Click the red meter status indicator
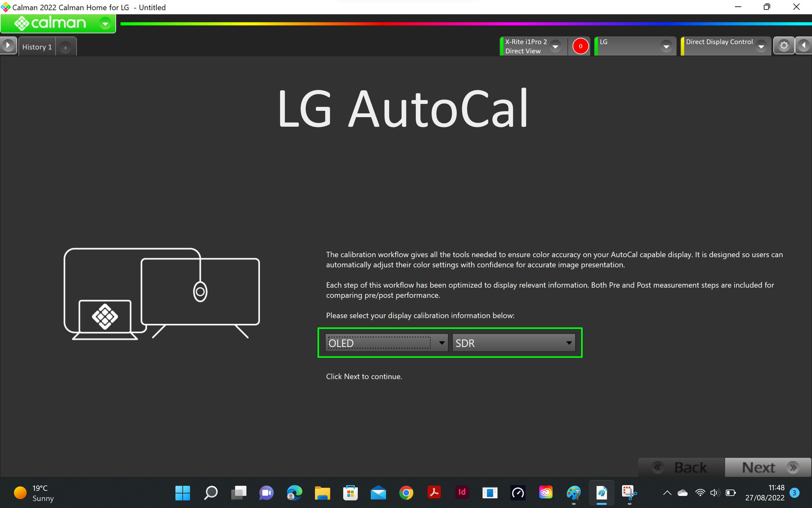Image resolution: width=812 pixels, height=508 pixels. (580, 46)
